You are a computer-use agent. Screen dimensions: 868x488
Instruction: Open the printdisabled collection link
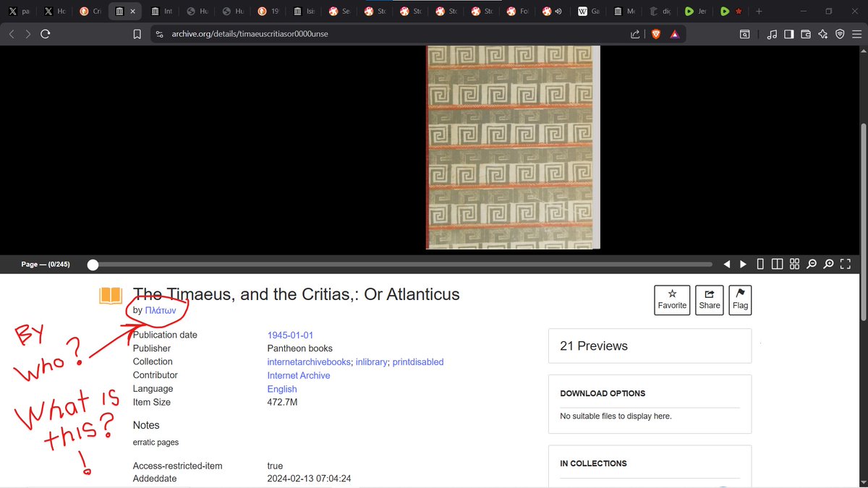(x=418, y=361)
